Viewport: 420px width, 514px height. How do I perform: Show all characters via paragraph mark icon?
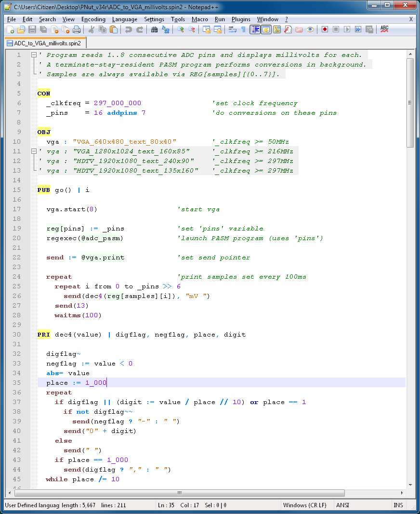243,29
